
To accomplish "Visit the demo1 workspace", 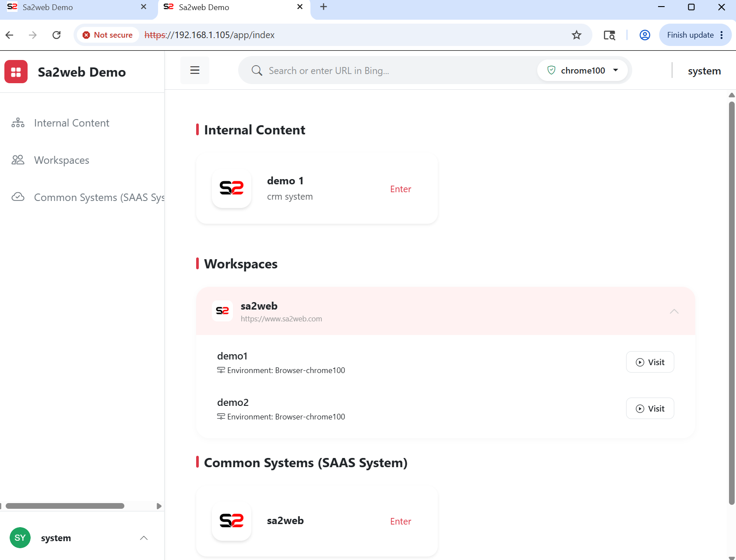I will pos(650,362).
